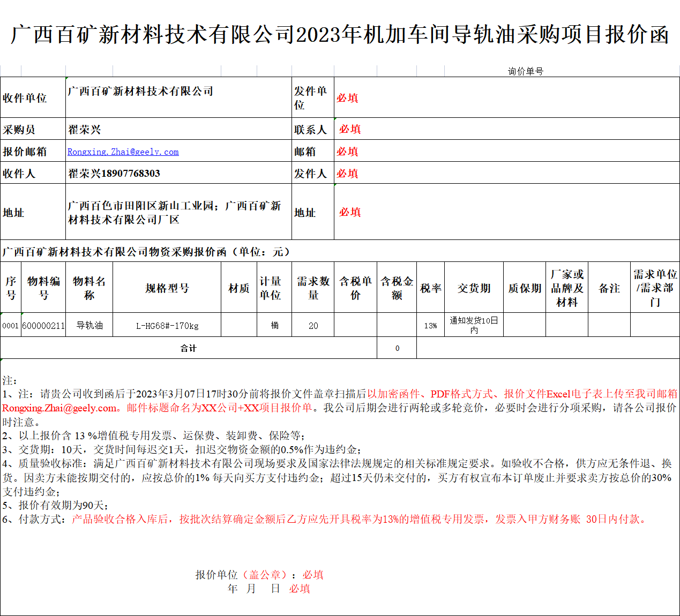
Task: Click the 含税金额 column header
Action: 397,288
